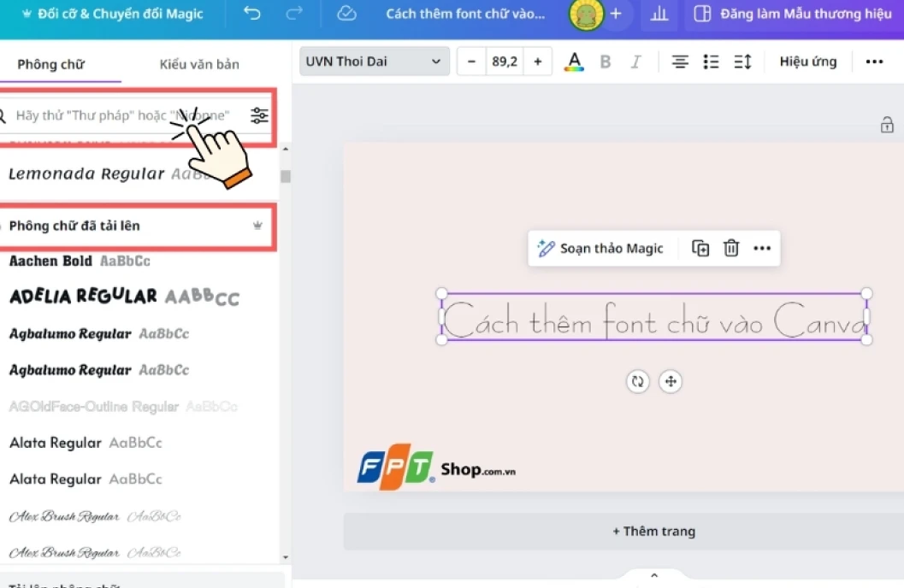Open line spacing options
Screen dimensions: 904x588
(742, 61)
